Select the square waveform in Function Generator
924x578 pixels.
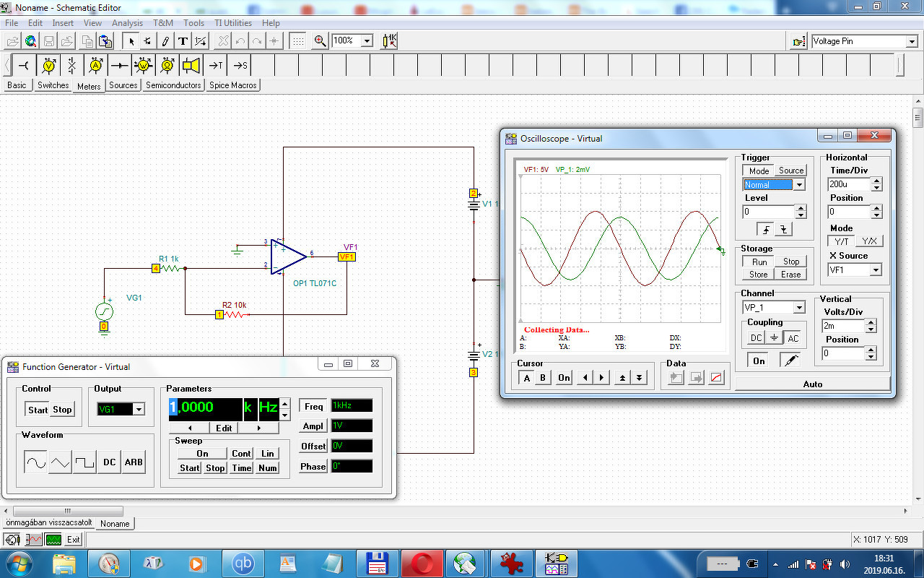[x=85, y=462]
